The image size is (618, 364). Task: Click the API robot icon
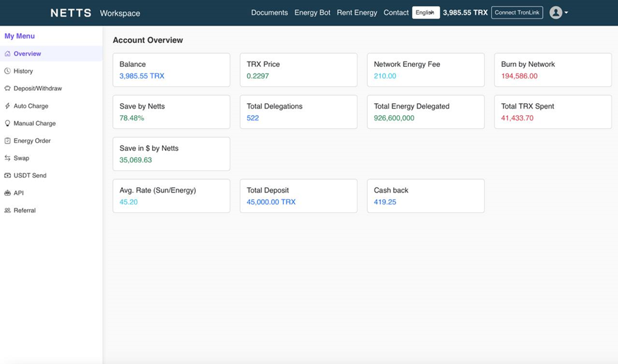[x=7, y=193]
